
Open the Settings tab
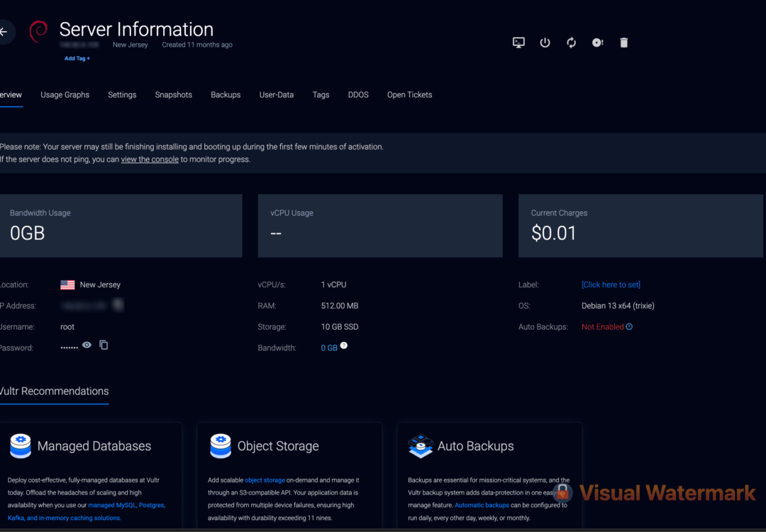click(x=122, y=95)
